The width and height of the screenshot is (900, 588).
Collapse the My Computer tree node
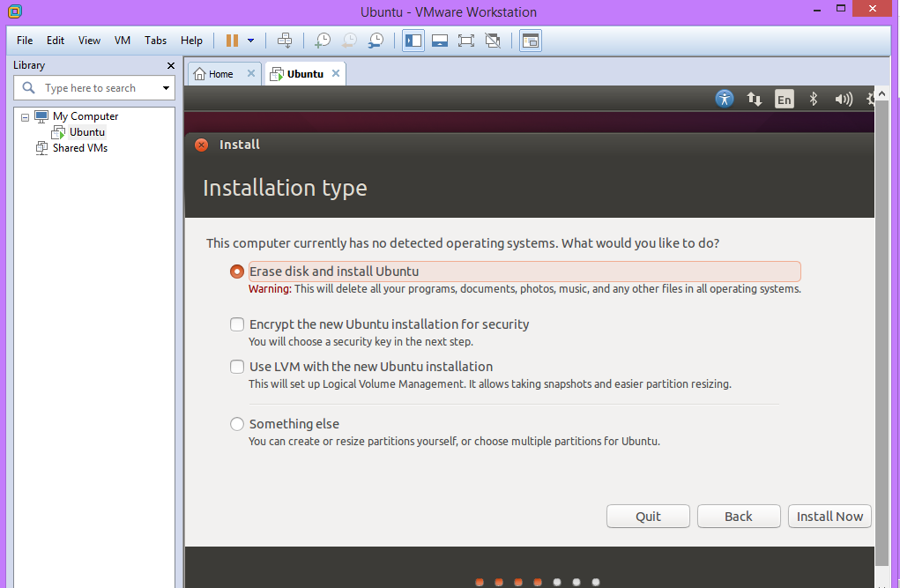[25, 117]
